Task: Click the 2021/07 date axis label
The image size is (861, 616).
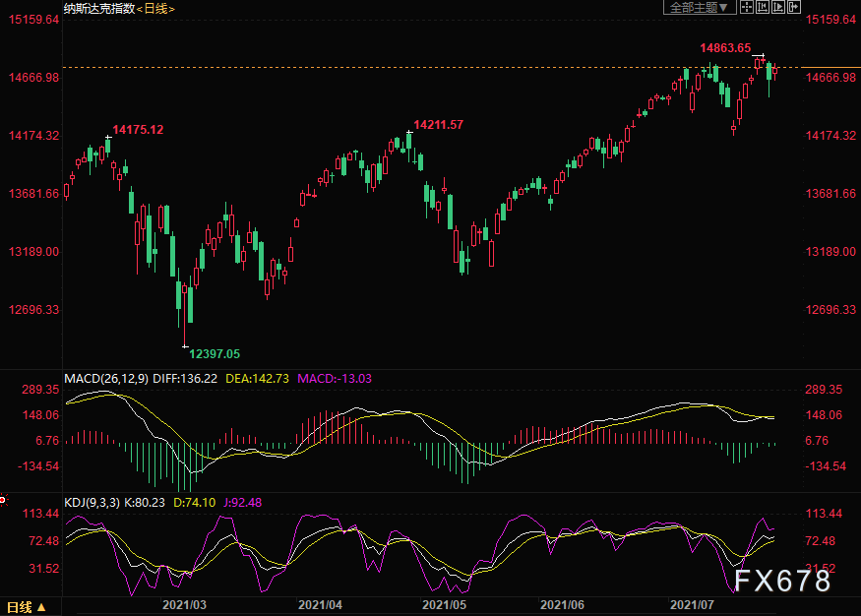Action: [x=692, y=605]
